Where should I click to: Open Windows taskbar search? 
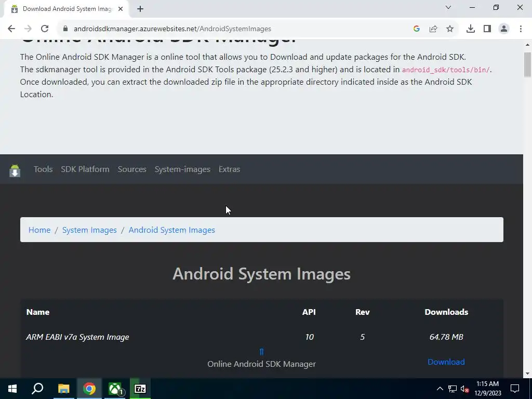37,389
